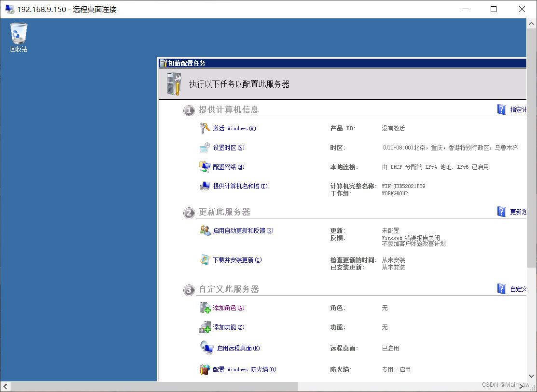Open the 提供计算机名和域(T) link
Viewport: 537px width, 392px height.
(x=240, y=186)
